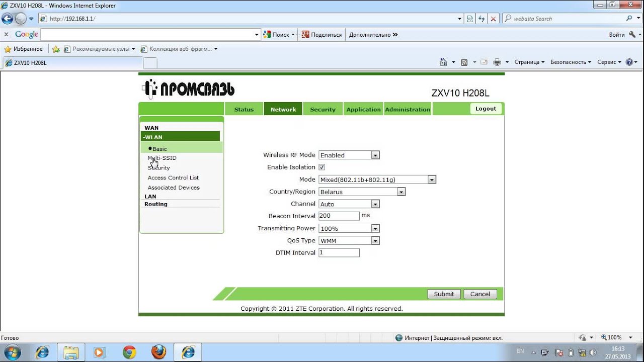Open the Country/Region dropdown showing Belarus

click(x=362, y=192)
